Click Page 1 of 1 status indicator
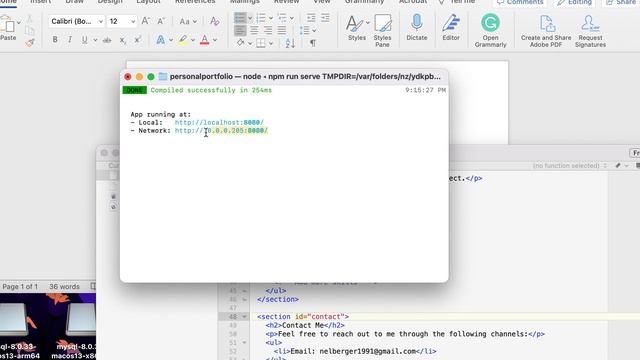 coord(20,287)
